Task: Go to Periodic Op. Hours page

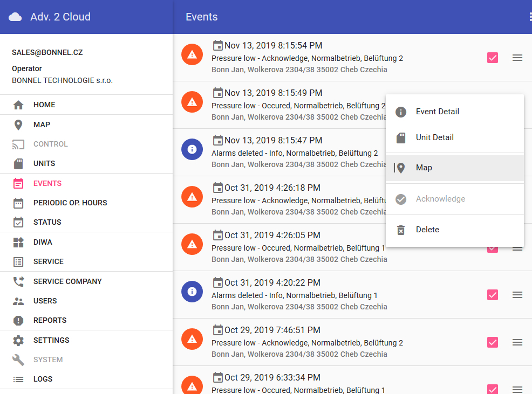Action: (x=70, y=203)
